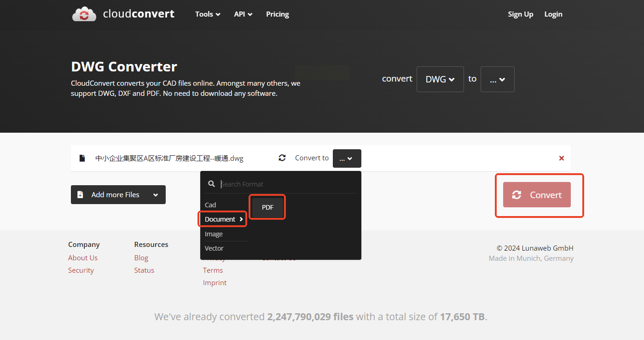Select the Cad format category

point(210,205)
